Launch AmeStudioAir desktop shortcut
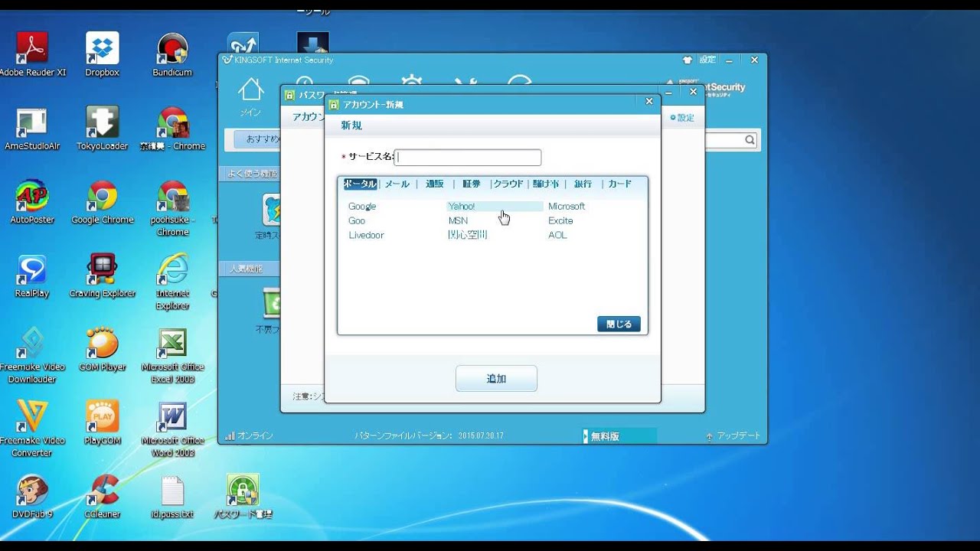Screen dimensions: 980x551 (32, 127)
